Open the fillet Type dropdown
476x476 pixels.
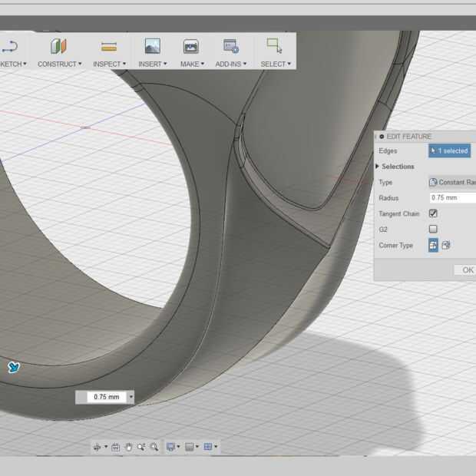pyautogui.click(x=453, y=183)
